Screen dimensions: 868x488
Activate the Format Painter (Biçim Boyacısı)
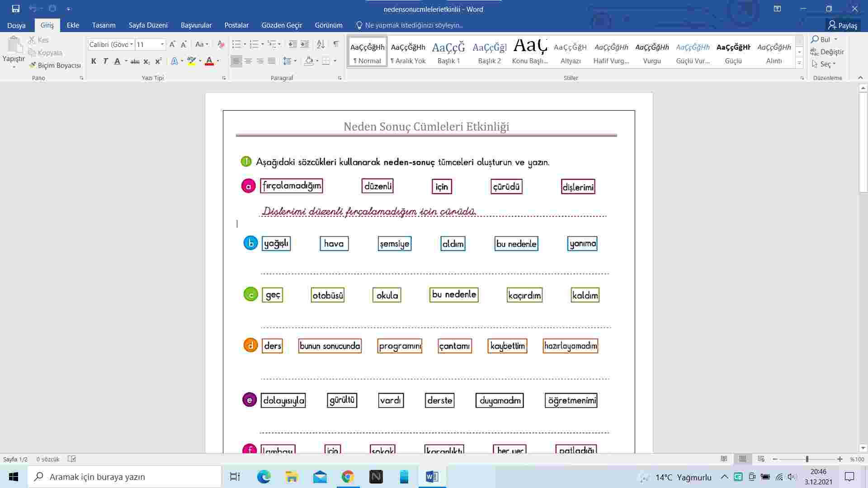tap(55, 65)
